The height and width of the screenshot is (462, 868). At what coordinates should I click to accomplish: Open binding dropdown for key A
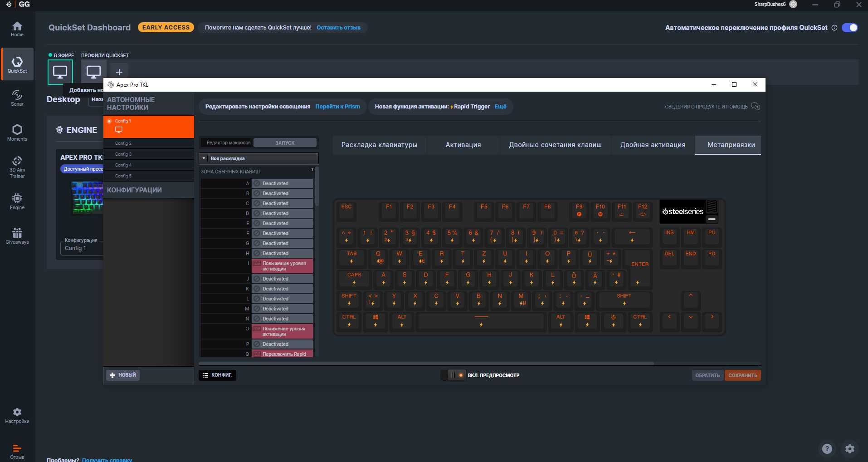pyautogui.click(x=282, y=183)
